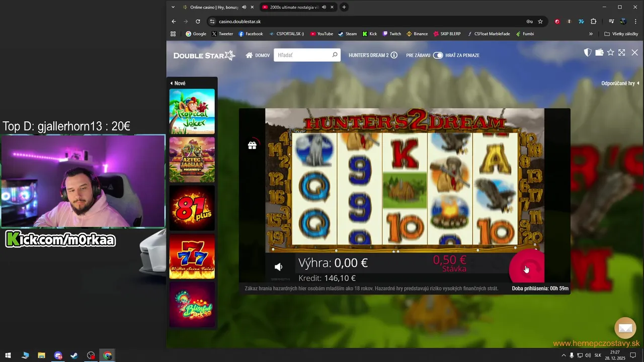Open the chat envelope bubble
Image resolution: width=644 pixels, height=362 pixels.
pyautogui.click(x=625, y=328)
